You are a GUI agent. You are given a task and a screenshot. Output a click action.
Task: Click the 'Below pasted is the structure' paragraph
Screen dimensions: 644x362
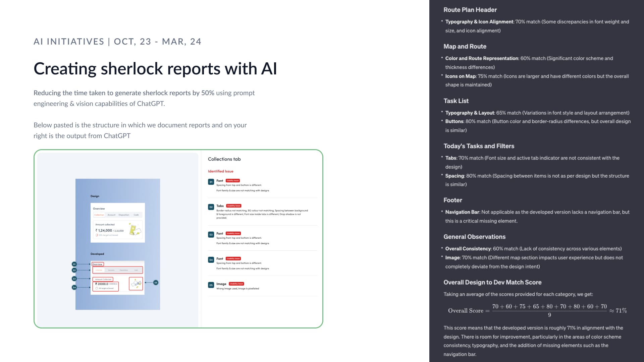[x=140, y=130]
